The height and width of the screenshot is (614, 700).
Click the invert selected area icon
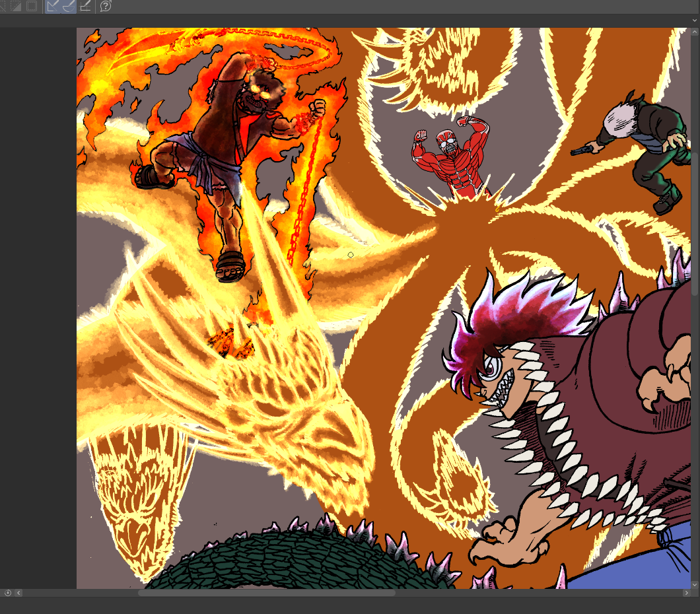[x=16, y=6]
